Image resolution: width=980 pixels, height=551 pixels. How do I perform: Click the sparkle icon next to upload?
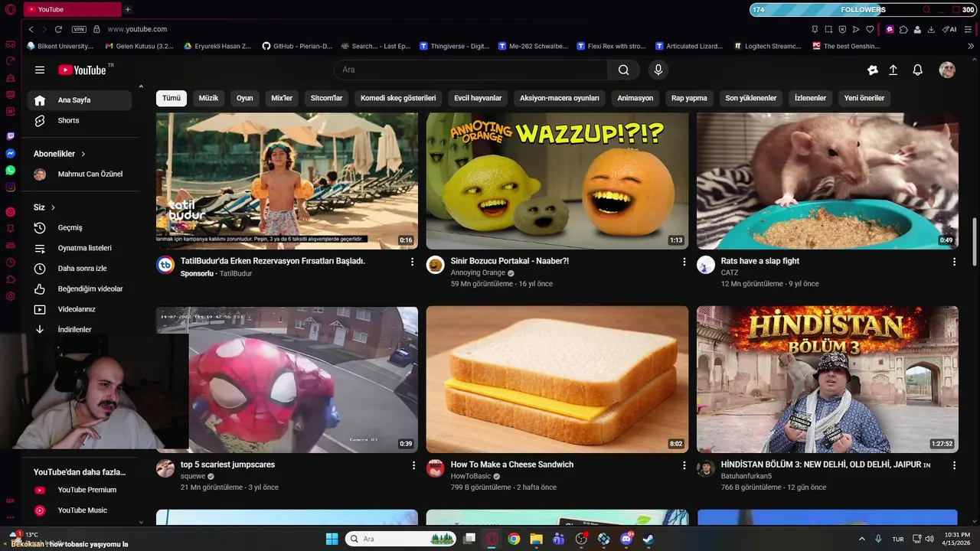coord(872,70)
